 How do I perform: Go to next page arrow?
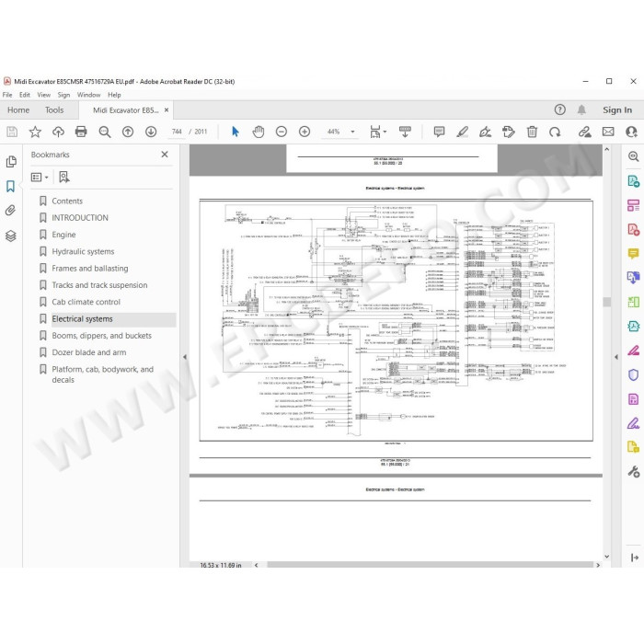click(x=151, y=132)
